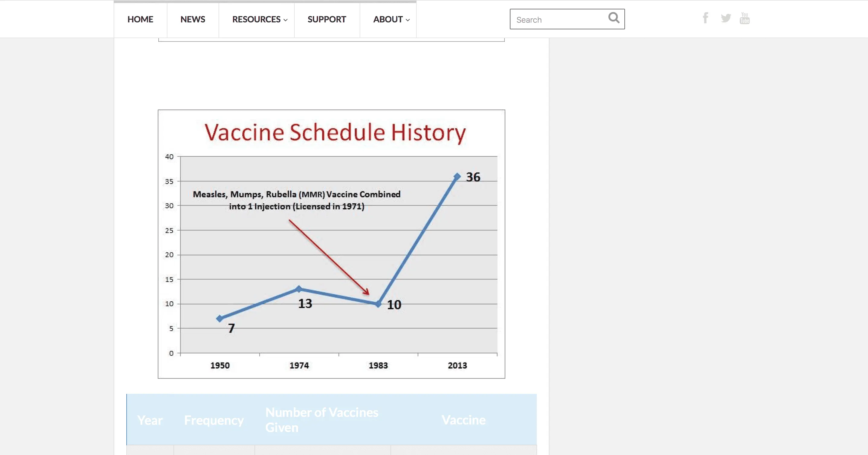
Task: Expand the ABOUT dropdown chevron
Action: point(408,20)
